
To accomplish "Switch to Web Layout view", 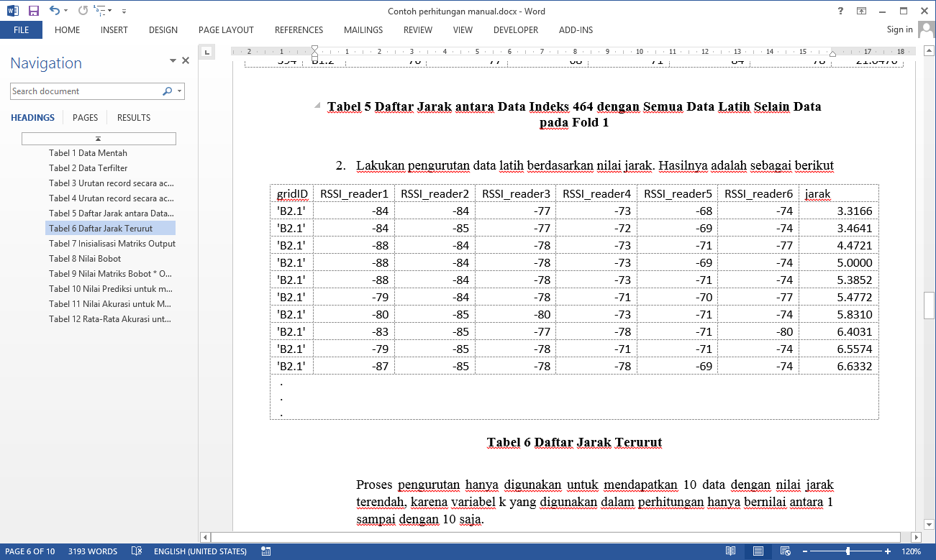I will click(x=785, y=551).
